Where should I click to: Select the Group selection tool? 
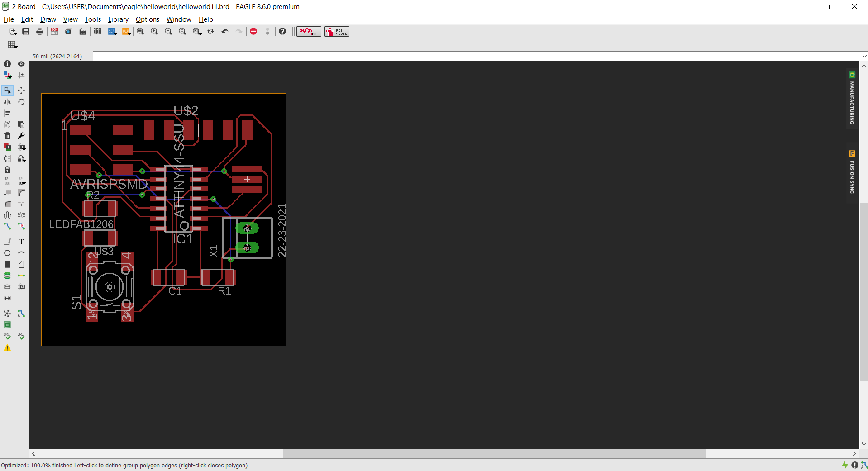pyautogui.click(x=7, y=90)
